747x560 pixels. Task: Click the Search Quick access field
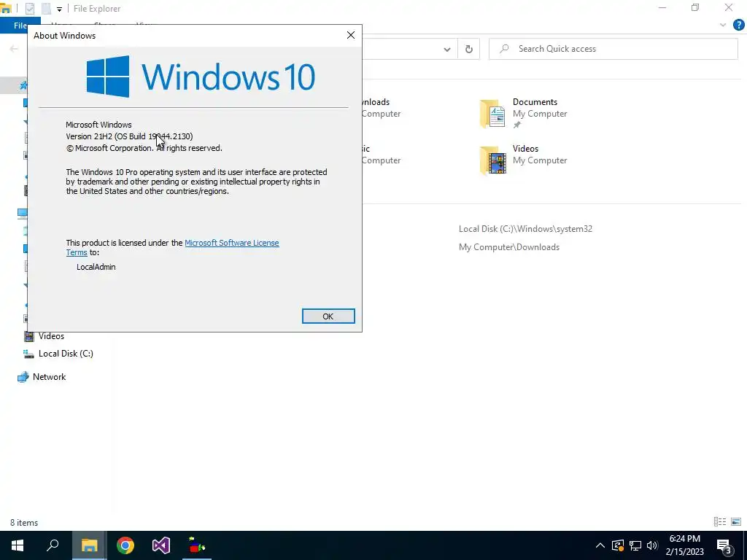tap(613, 49)
